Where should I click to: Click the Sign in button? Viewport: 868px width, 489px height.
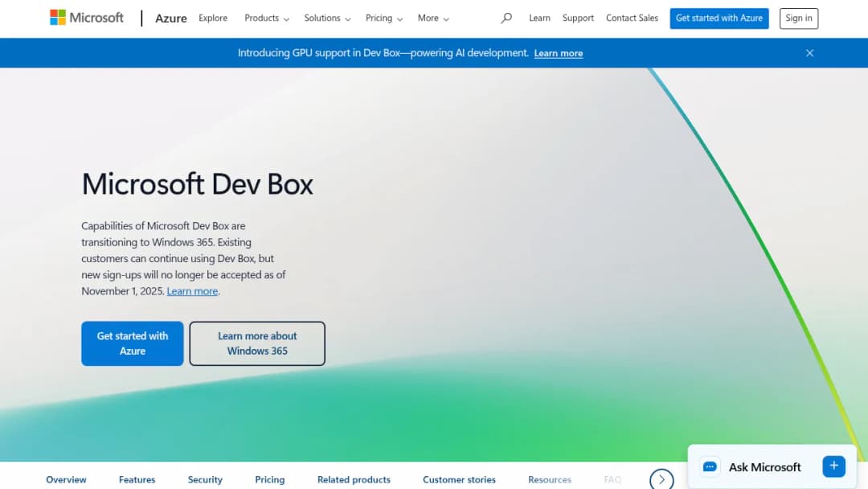coord(798,18)
